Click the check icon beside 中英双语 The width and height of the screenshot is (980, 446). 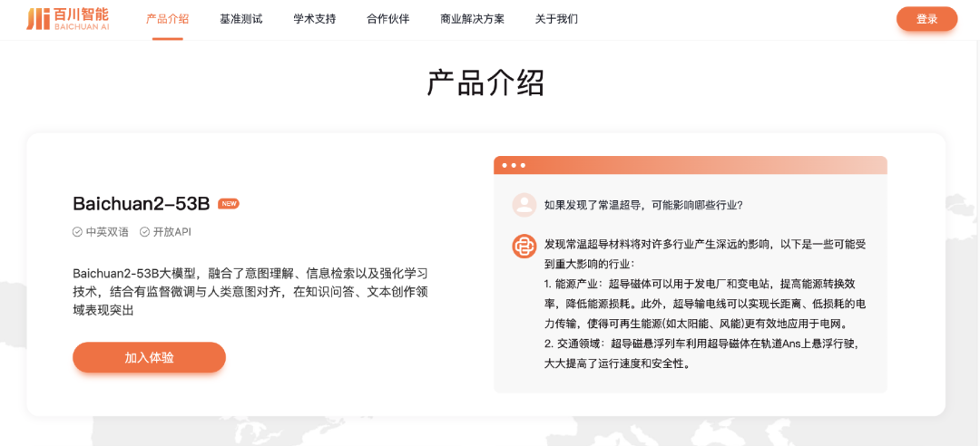coord(77,232)
